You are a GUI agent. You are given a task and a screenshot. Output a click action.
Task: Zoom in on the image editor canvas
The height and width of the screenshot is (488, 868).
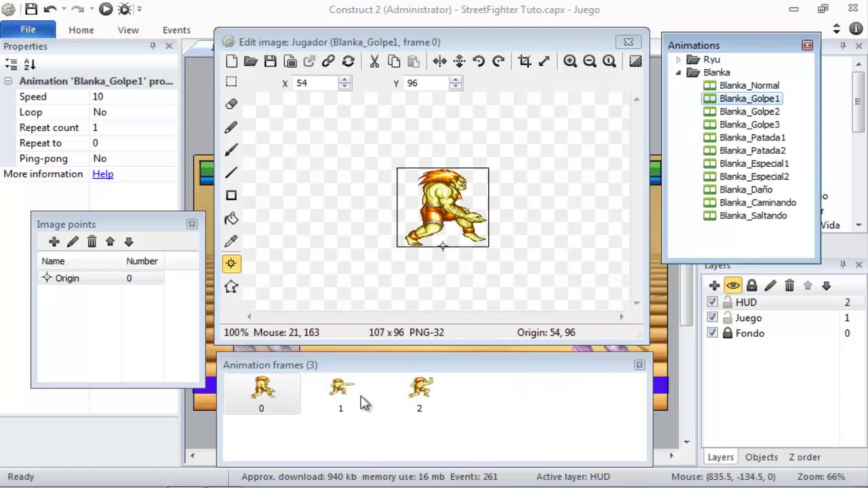pyautogui.click(x=570, y=62)
